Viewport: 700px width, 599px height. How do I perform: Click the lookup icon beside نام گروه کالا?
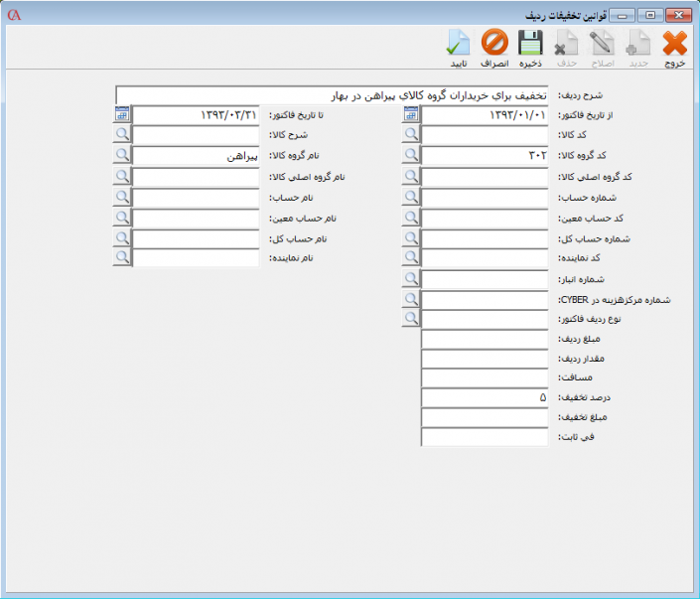click(122, 156)
